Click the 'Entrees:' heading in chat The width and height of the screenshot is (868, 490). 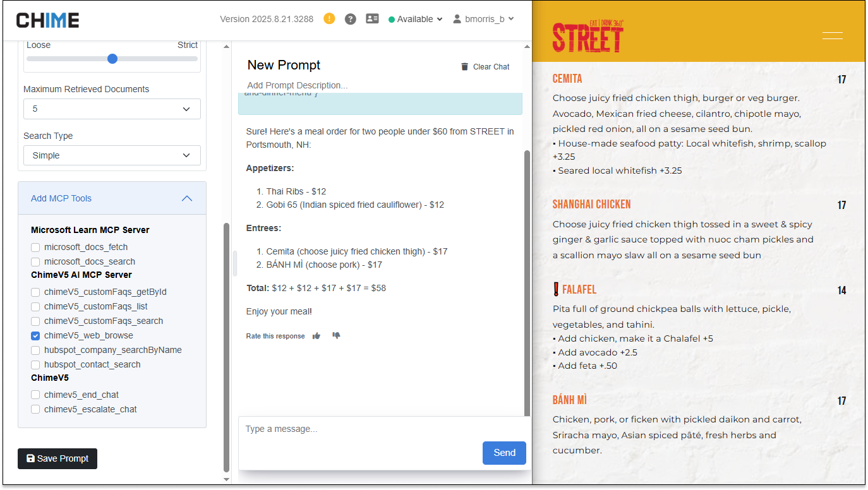[x=264, y=228]
